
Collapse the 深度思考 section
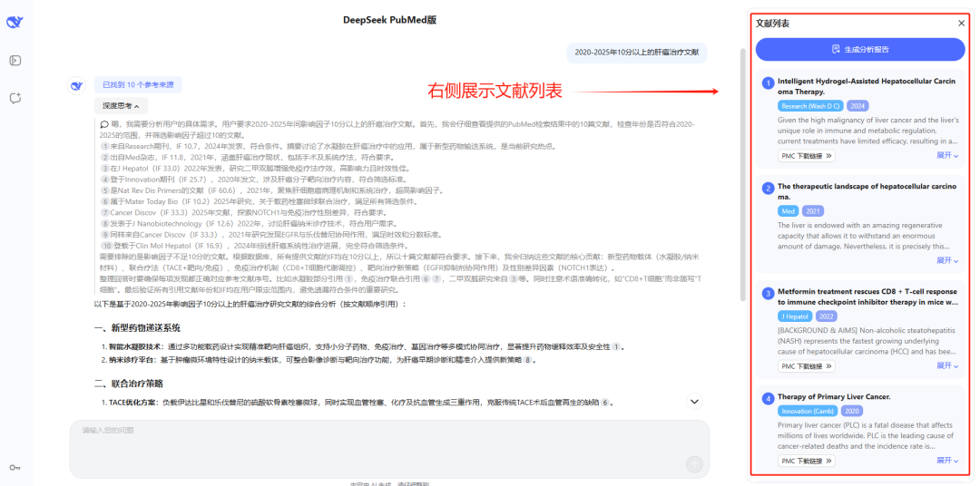pos(121,105)
